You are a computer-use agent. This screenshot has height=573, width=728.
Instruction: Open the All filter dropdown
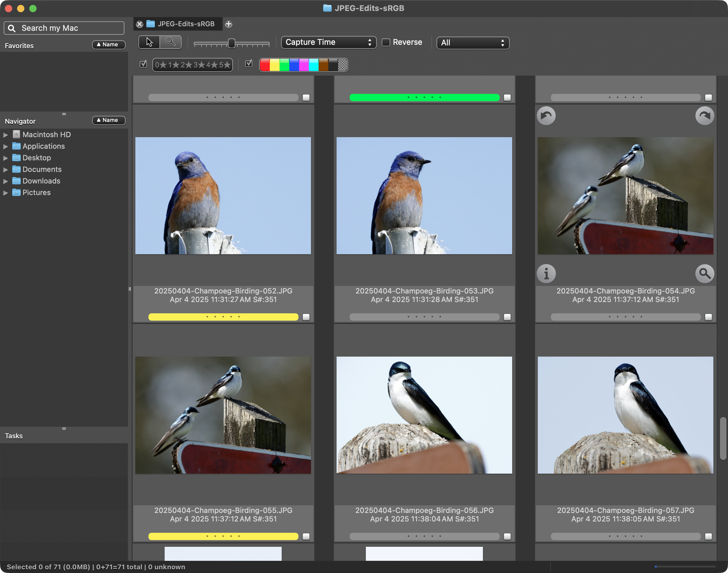pyautogui.click(x=473, y=43)
